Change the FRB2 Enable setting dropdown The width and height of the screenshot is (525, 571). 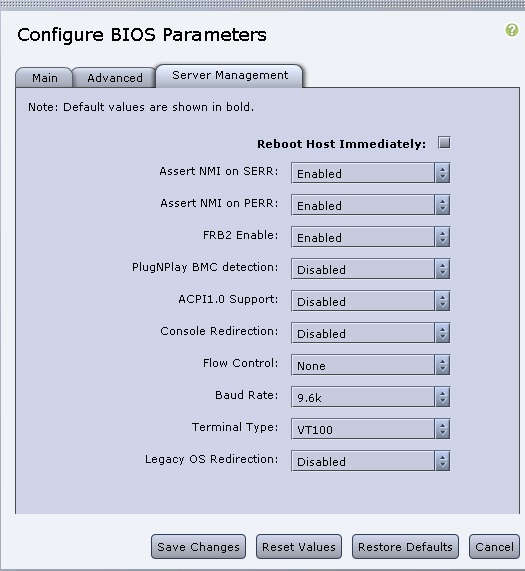click(371, 237)
